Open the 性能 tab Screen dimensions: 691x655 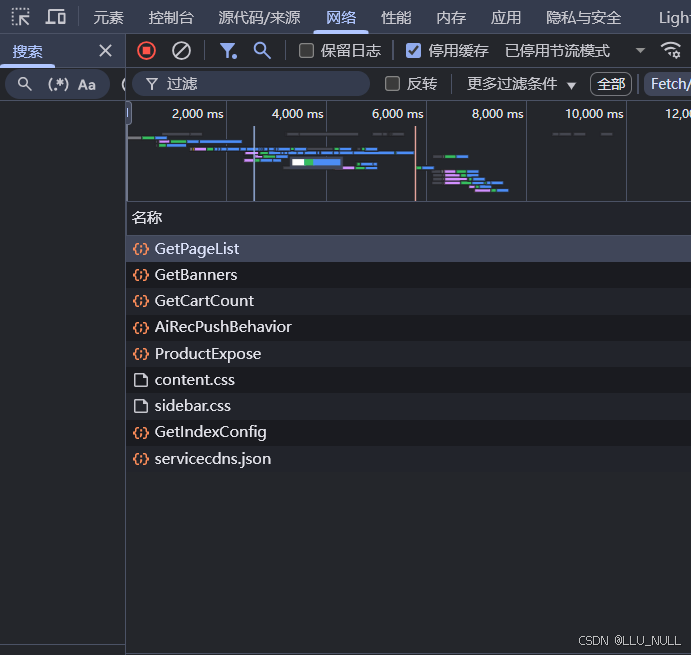tap(396, 18)
